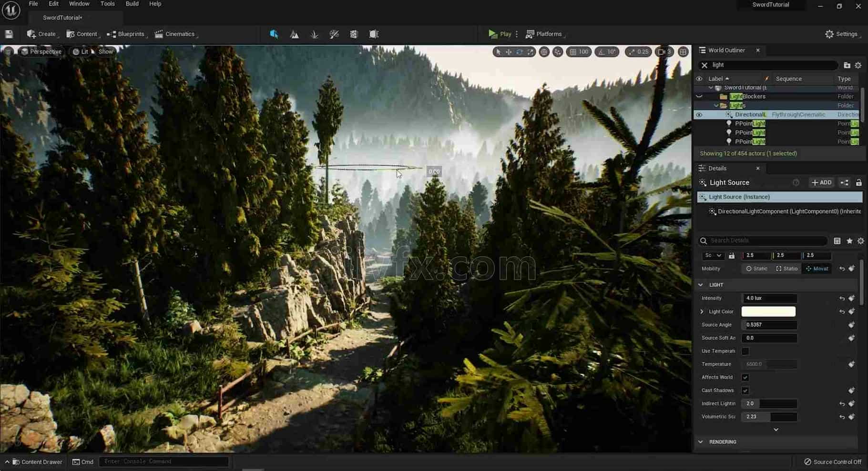Switch to Foliage mode icon
868x471 pixels.
click(315, 34)
